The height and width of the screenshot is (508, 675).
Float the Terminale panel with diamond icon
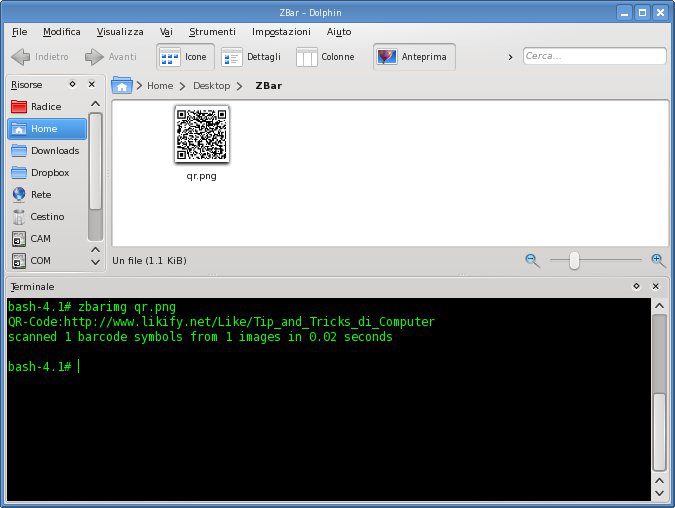pos(636,286)
